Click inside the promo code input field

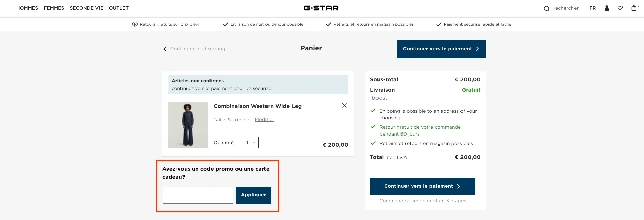198,195
